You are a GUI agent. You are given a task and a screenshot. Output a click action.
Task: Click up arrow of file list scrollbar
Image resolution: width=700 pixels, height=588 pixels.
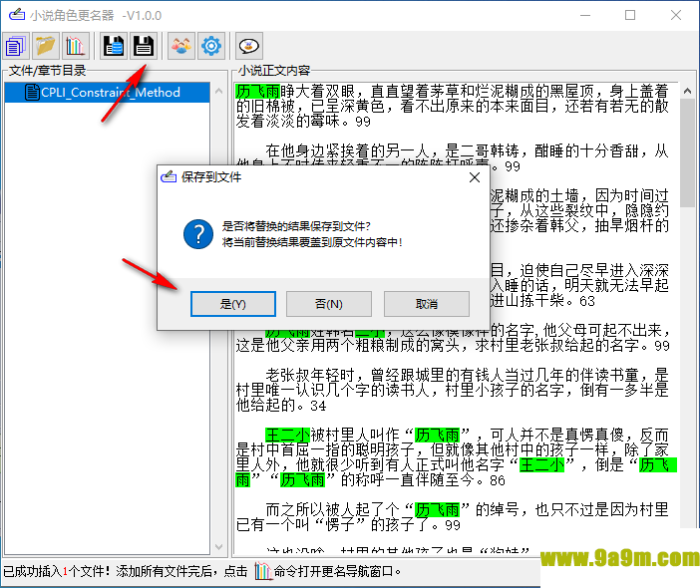point(218,91)
